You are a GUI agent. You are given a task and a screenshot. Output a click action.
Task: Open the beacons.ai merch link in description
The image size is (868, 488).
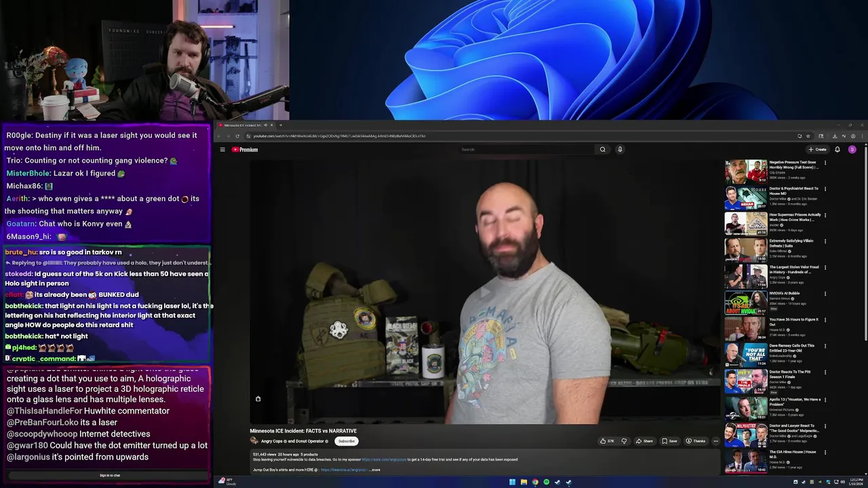[343, 470]
